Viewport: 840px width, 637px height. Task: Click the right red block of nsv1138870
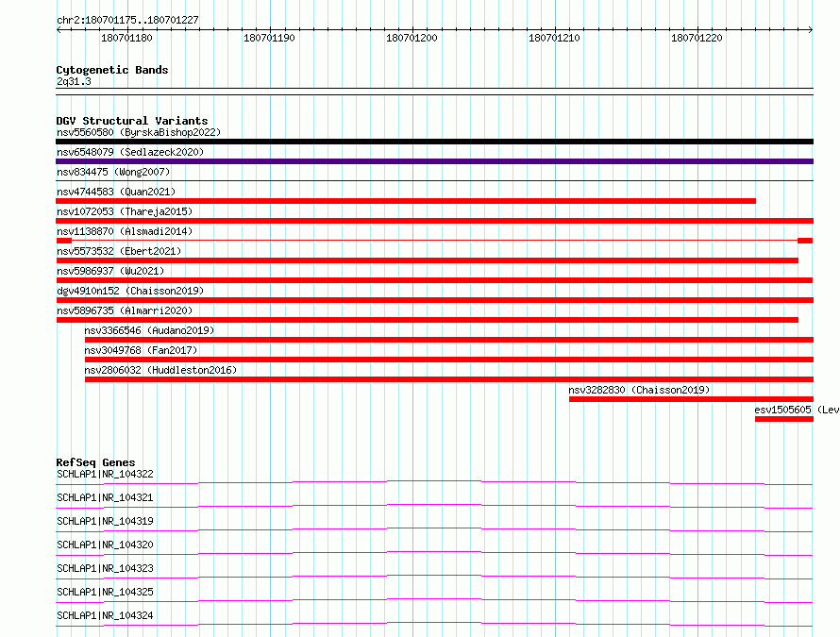(805, 241)
